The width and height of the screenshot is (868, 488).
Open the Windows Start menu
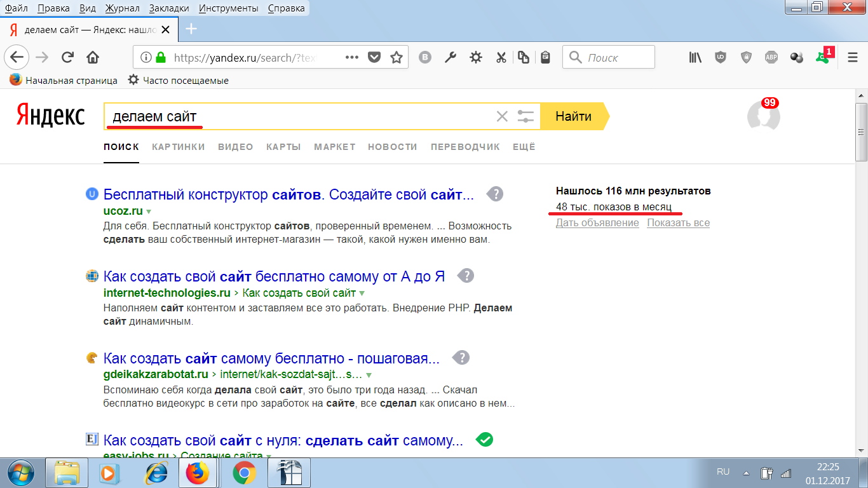[x=22, y=473]
